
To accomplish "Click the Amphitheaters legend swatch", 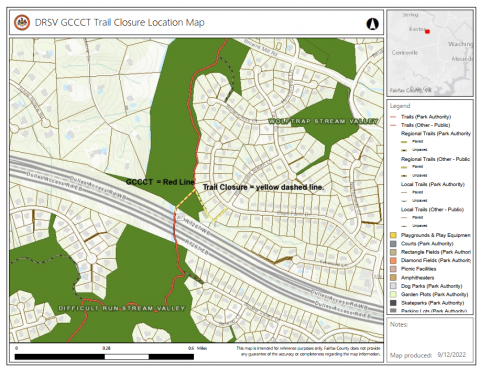I will [x=393, y=277].
